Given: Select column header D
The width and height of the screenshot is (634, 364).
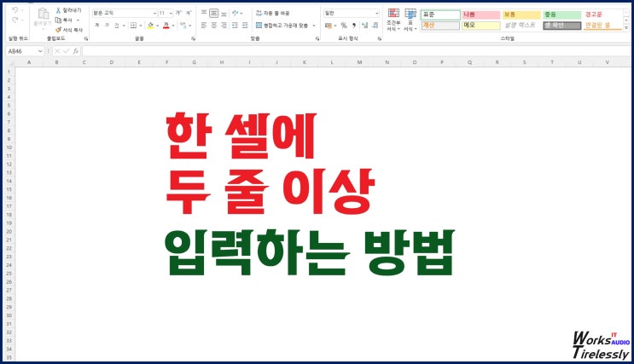Looking at the screenshot, I should click(112, 62).
